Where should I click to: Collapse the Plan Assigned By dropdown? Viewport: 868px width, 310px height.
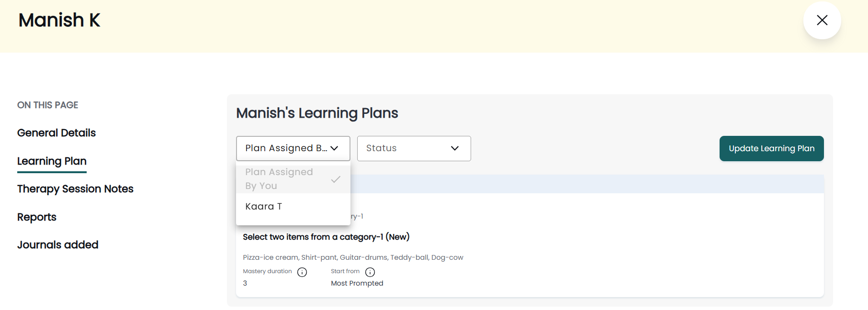293,148
